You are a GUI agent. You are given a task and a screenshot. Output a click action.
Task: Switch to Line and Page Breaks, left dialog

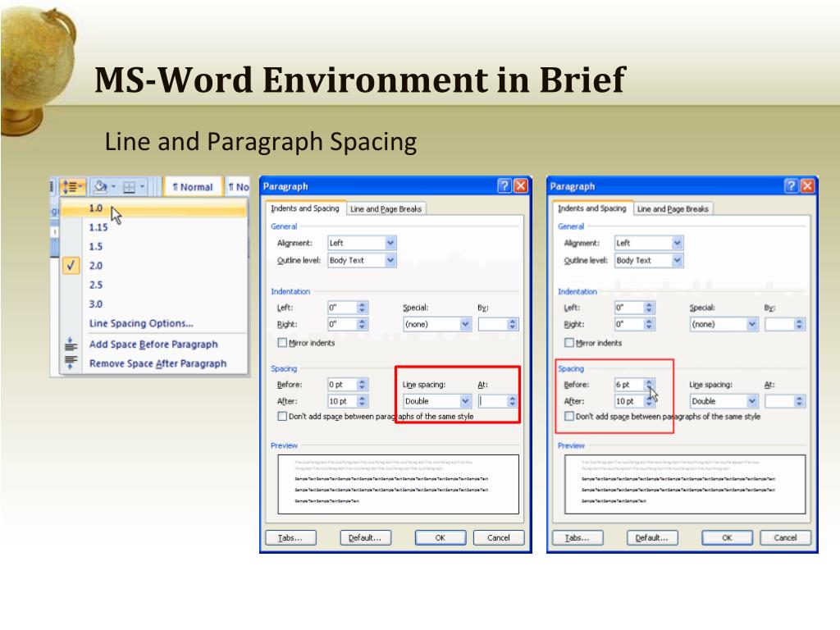[x=386, y=209]
